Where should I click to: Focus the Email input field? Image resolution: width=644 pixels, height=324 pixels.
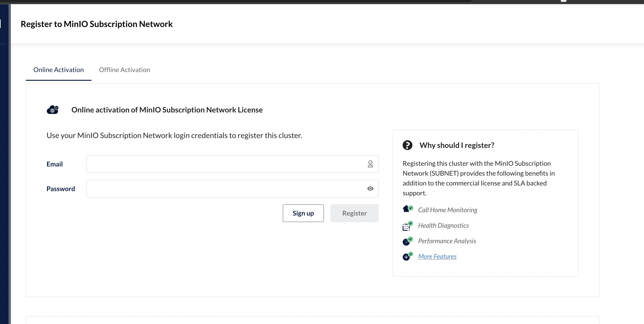(225, 164)
